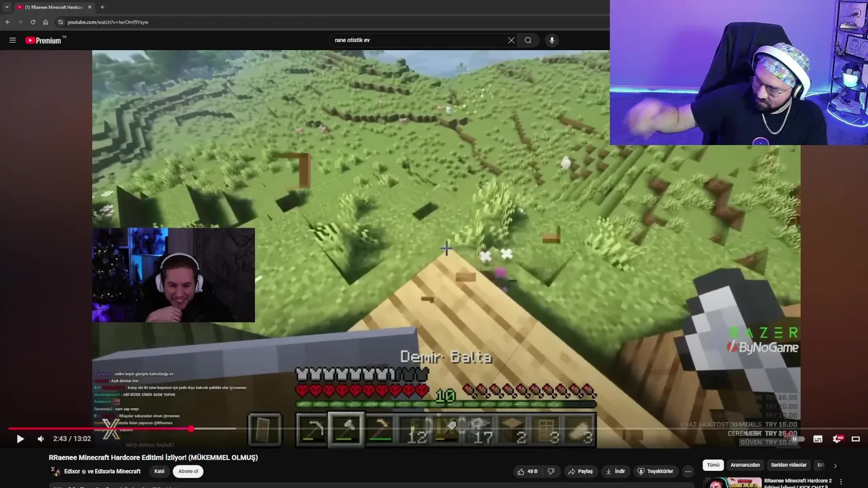The width and height of the screenshot is (868, 488).
Task: Go to YouTube Premium home logo
Action: (43, 40)
